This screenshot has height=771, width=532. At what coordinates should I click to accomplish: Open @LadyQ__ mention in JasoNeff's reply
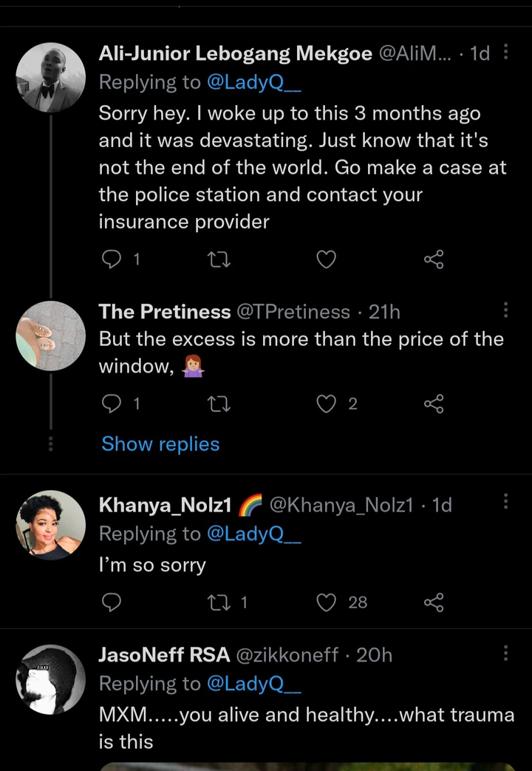tap(255, 684)
